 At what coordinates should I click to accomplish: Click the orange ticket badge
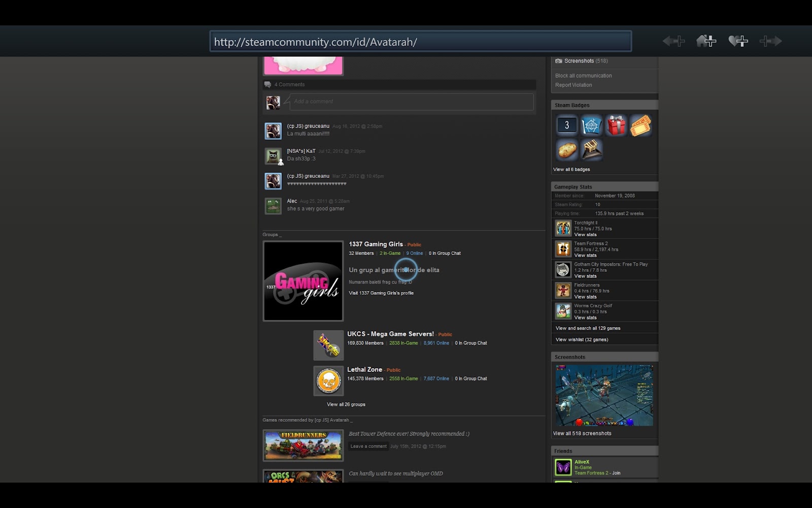[x=640, y=125]
